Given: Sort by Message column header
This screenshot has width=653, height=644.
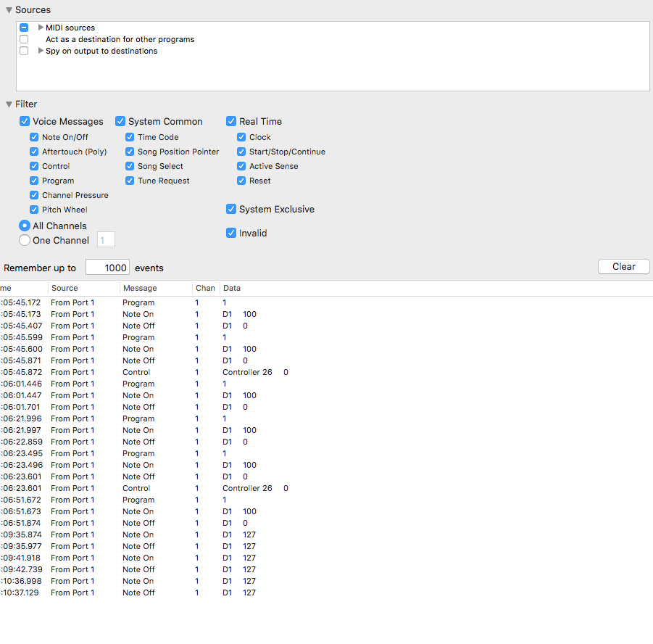Looking at the screenshot, I should [x=156, y=288].
